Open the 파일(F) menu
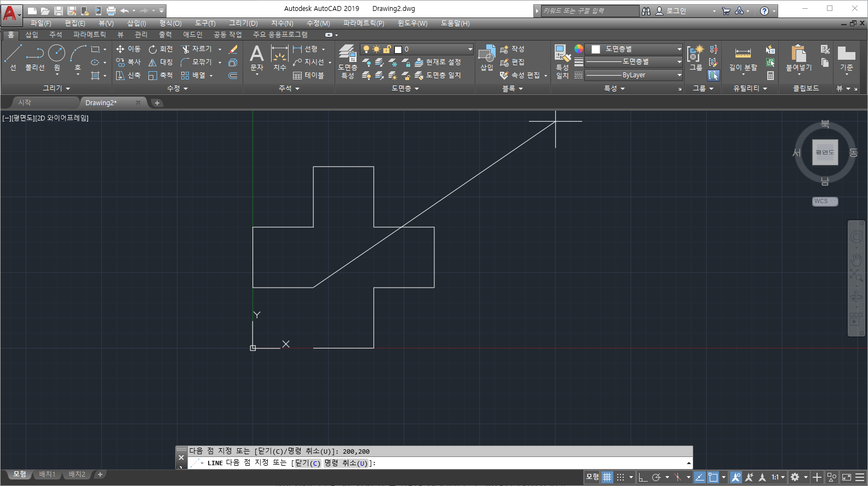Screen dimensions: 868x486 click(x=41, y=23)
